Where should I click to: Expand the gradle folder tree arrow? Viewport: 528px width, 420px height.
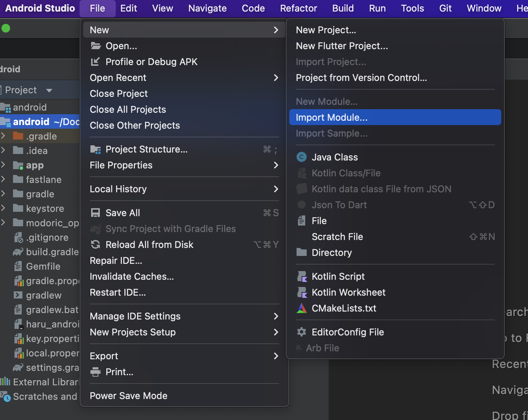[3, 193]
